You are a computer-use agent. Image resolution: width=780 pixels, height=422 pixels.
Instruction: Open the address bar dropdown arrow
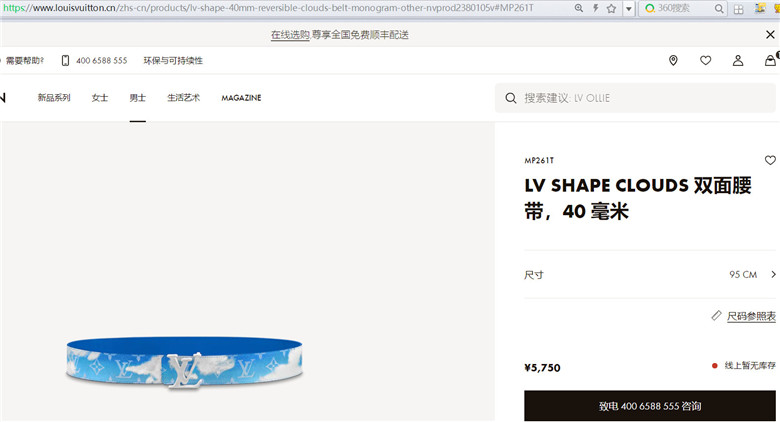629,8
